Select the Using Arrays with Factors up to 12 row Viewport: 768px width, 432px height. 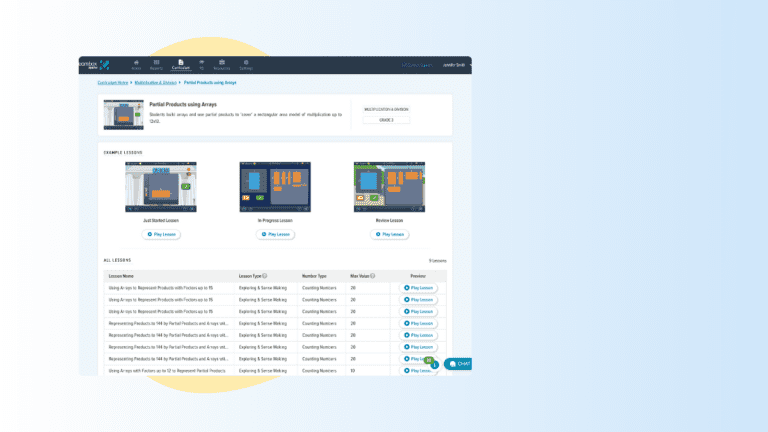[x=275, y=371]
